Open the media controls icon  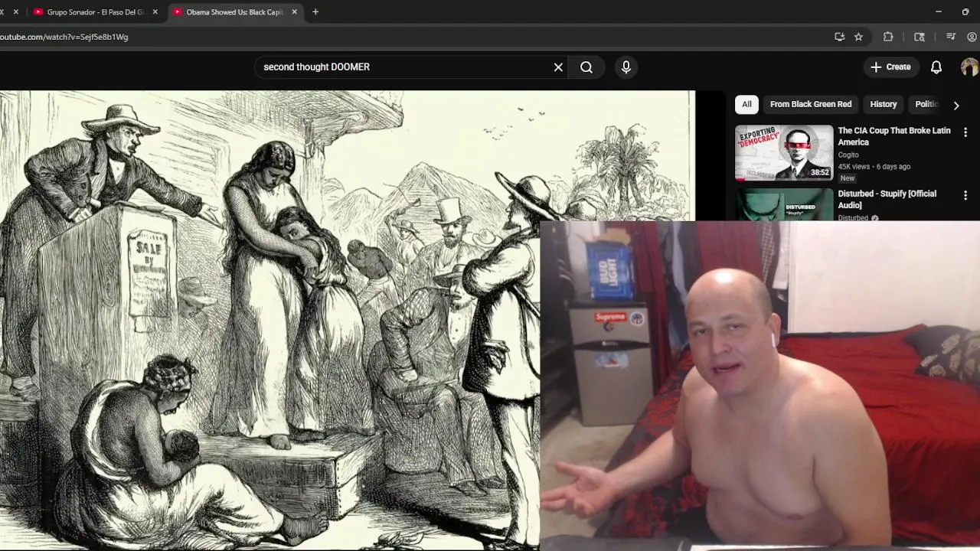coord(951,37)
